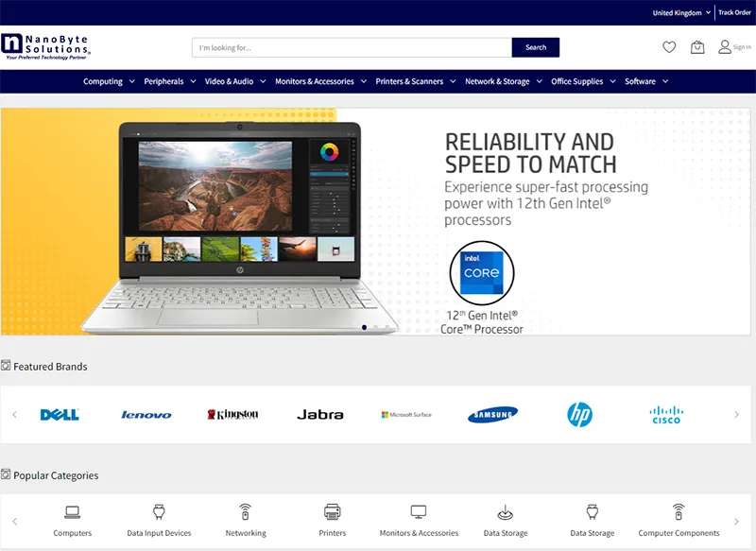756x551 pixels.
Task: Select the first dark banner slide dot
Action: tap(364, 327)
